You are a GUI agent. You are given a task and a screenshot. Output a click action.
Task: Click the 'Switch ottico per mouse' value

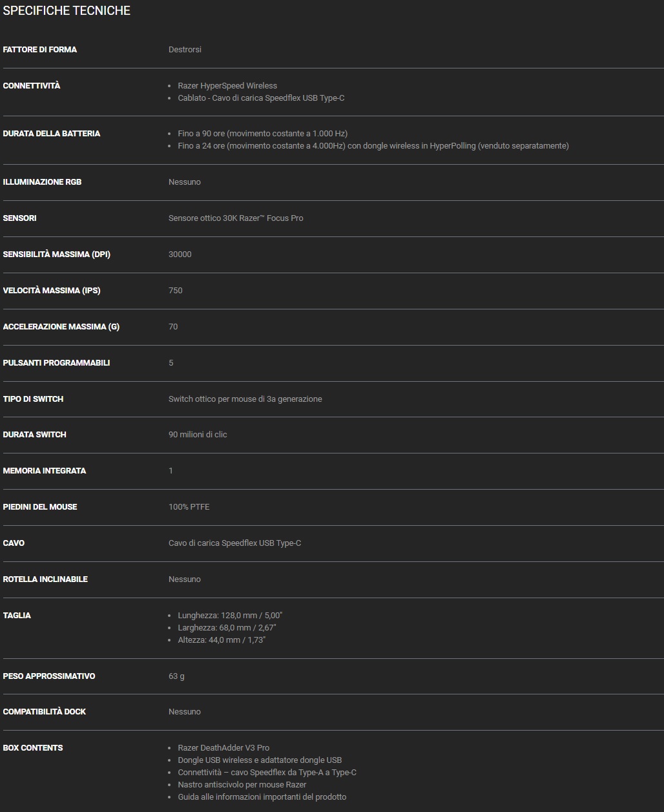[245, 399]
